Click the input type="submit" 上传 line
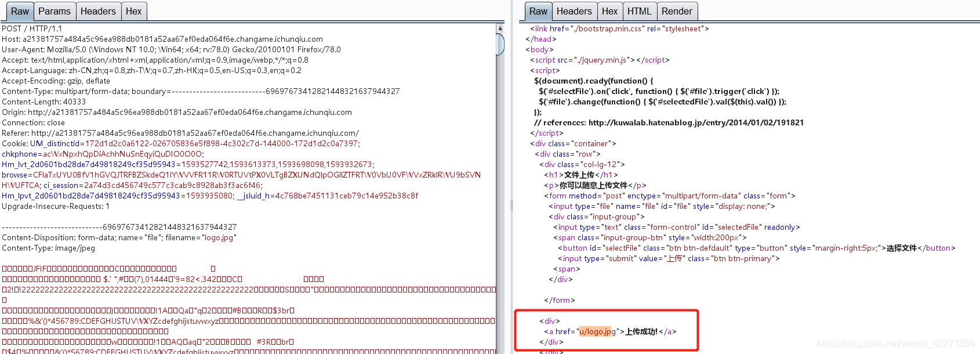This screenshot has width=980, height=354. [x=669, y=258]
